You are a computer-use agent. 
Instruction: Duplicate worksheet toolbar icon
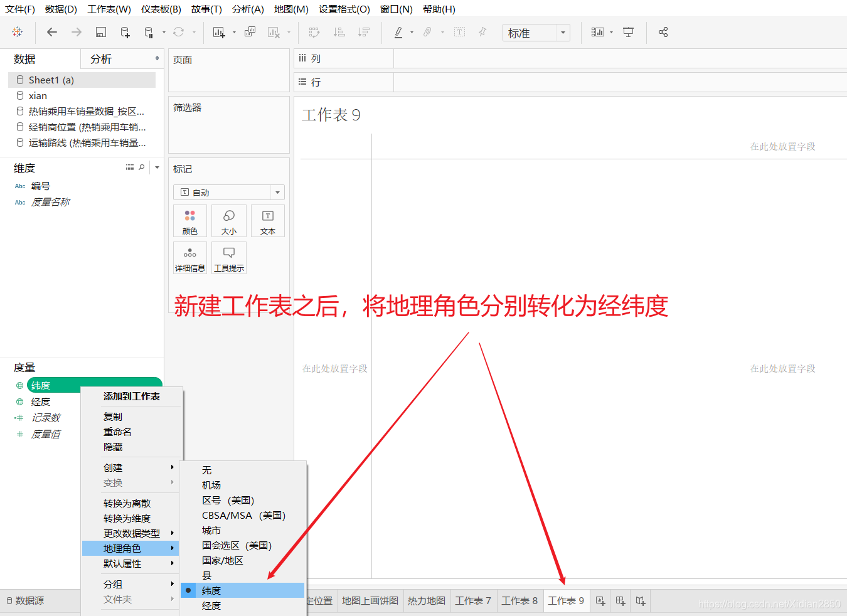[x=250, y=32]
